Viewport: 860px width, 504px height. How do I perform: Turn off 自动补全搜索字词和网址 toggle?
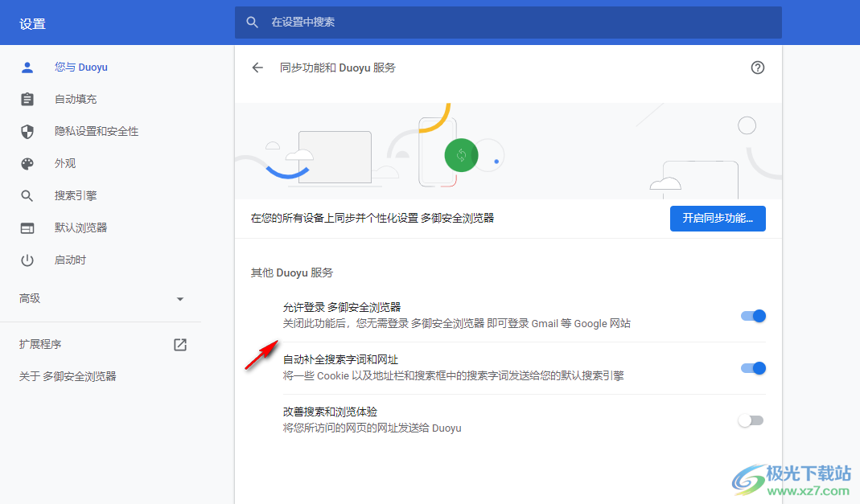click(753, 368)
